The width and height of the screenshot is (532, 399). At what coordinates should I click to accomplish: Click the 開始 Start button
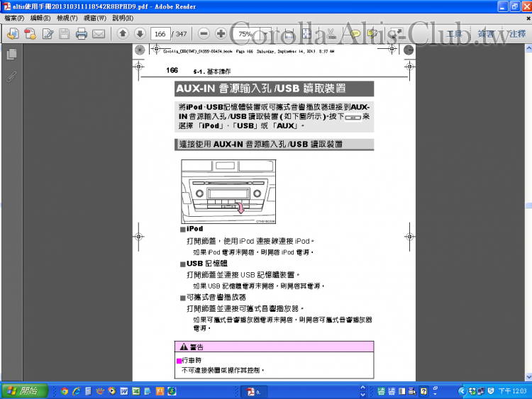click(x=24, y=391)
